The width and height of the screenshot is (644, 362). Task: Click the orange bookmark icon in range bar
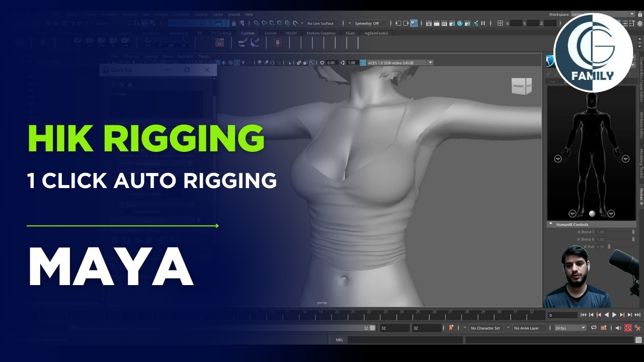click(451, 328)
